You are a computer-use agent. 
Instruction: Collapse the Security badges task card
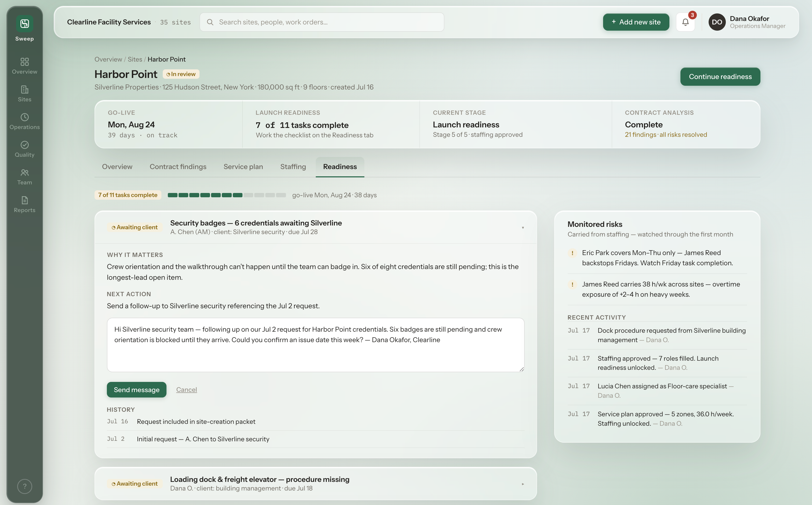pyautogui.click(x=523, y=228)
